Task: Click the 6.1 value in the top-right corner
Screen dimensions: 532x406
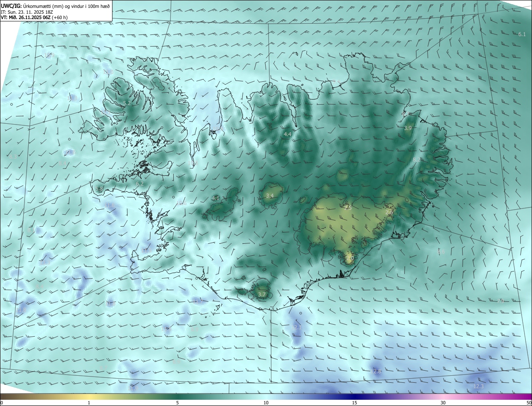Action: click(522, 34)
